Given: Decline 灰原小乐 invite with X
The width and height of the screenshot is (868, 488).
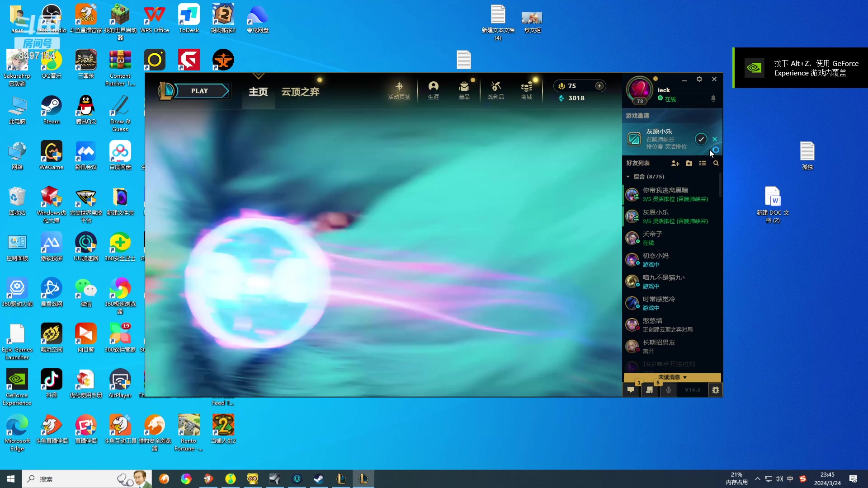Looking at the screenshot, I should 715,139.
